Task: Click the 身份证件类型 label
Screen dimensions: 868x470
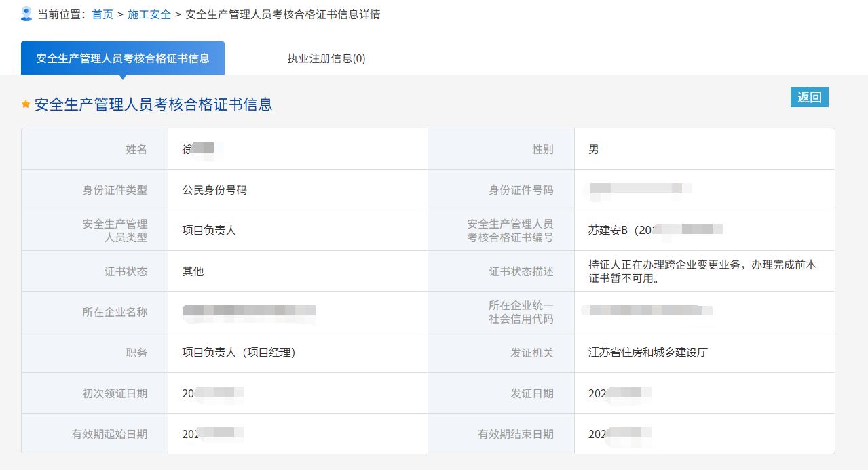Action: 115,190
